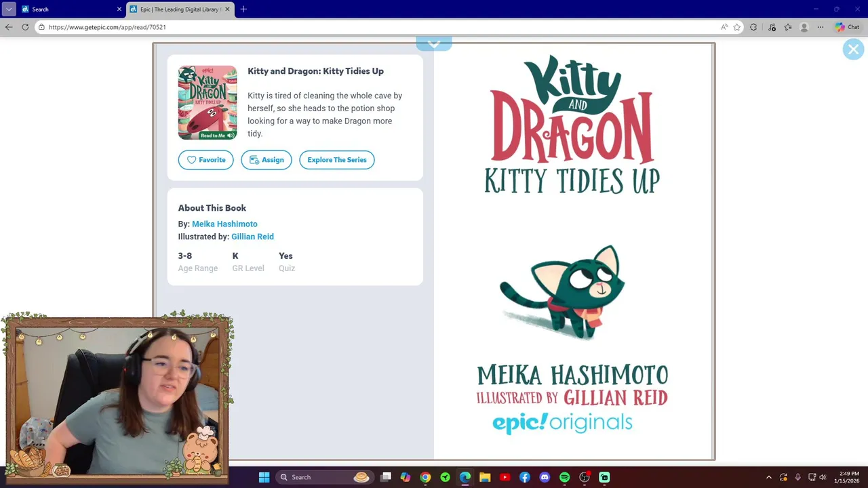
Task: Open a new browser tab with plus button
Action: point(243,9)
